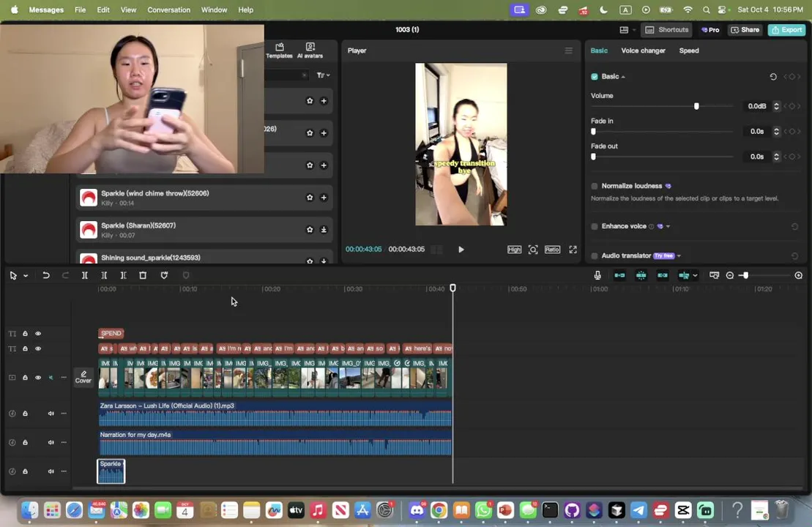Click the Export button
812x527 pixels.
(786, 30)
